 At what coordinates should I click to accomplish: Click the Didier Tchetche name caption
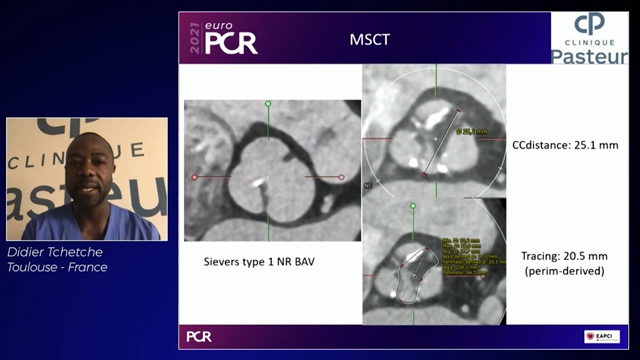coord(55,252)
